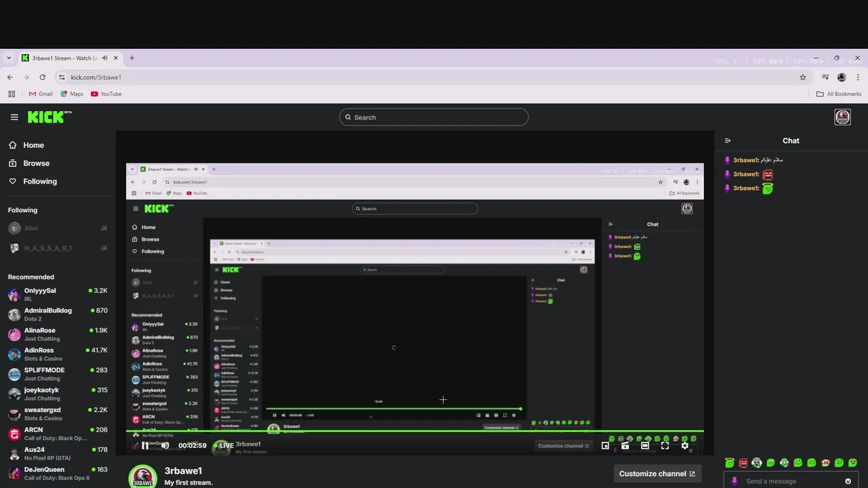Image resolution: width=868 pixels, height=488 pixels.
Task: Open AdinRoss Slots & Casino channel
Action: click(58, 354)
